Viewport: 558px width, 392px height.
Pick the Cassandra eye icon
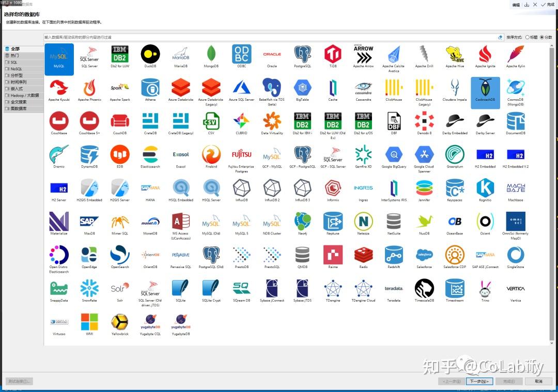pyautogui.click(x=363, y=88)
